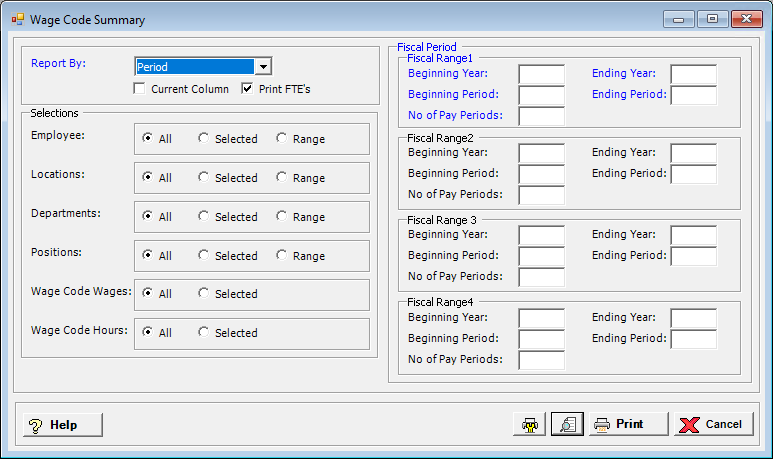Uncheck the Print FTE's checkbox
Screen dimensions: 773x459
point(248,89)
